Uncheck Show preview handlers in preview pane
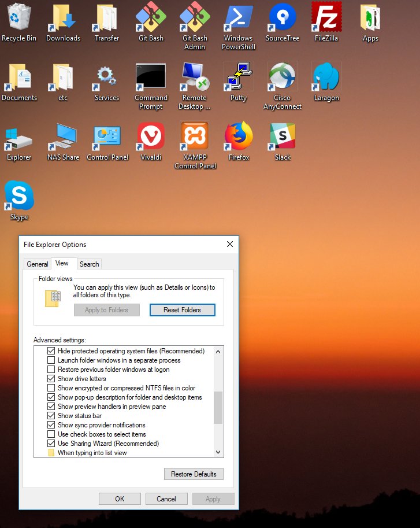The image size is (420, 528). point(51,407)
